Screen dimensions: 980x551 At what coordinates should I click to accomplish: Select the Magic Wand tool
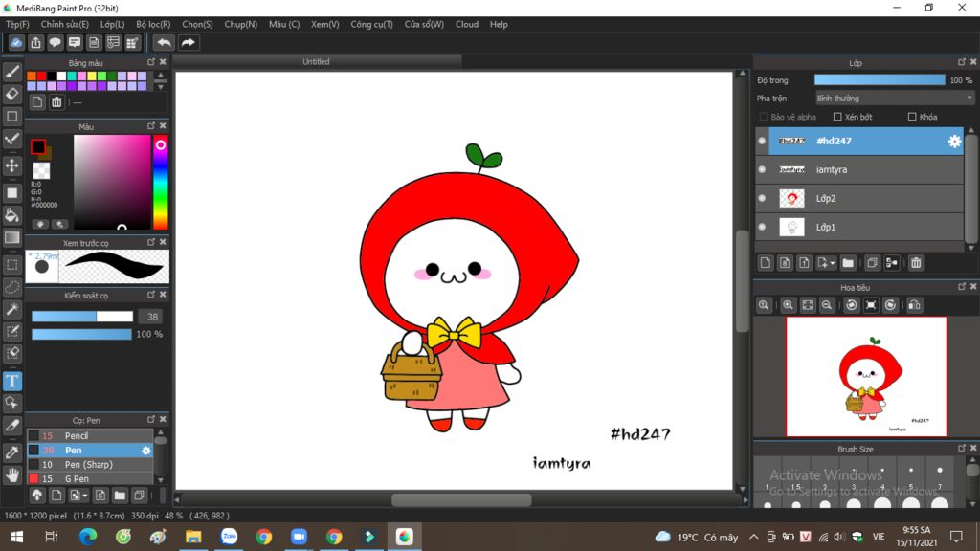[11, 309]
